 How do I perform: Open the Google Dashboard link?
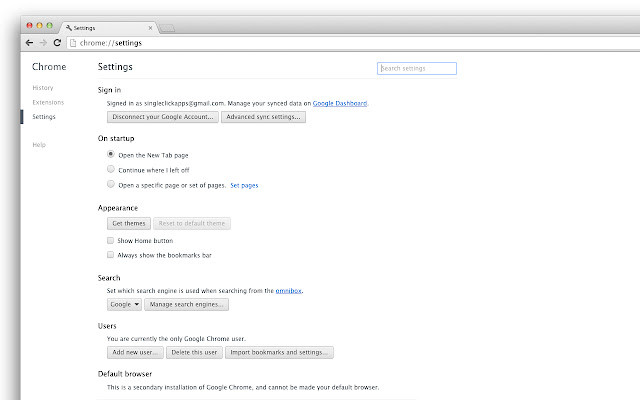click(340, 103)
